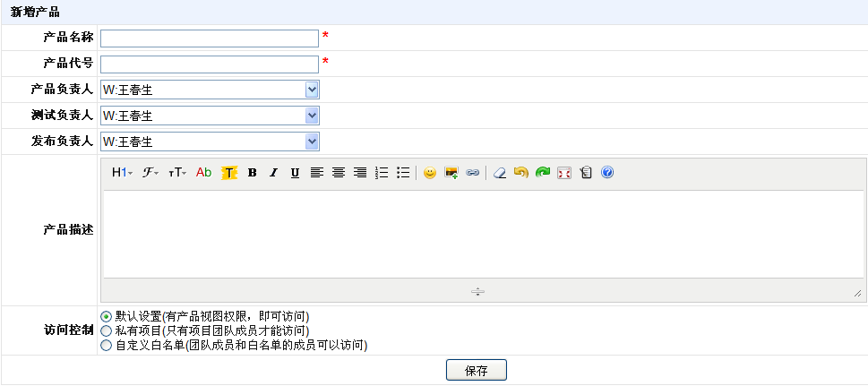Click the editor bottom resize bar
Image resolution: width=868 pixels, height=386 pixels.
[477, 292]
